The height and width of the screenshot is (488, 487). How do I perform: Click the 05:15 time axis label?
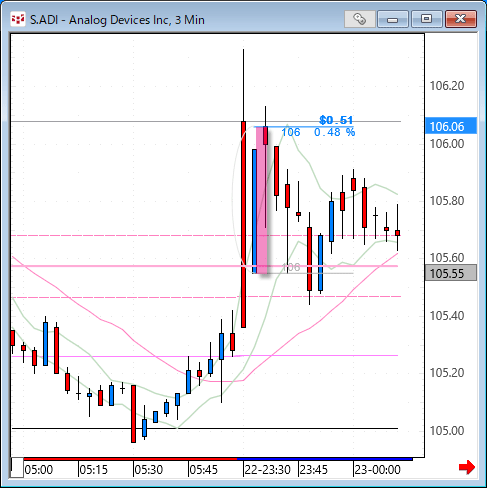tap(94, 470)
